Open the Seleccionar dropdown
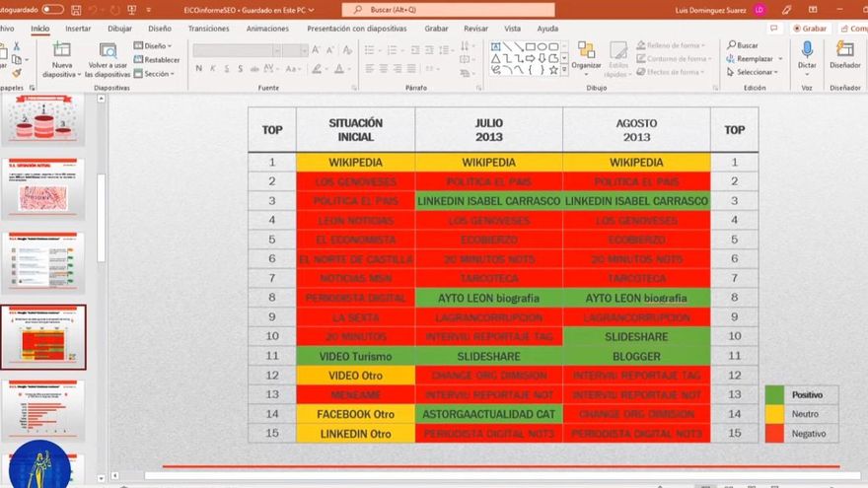868x488 pixels. click(x=753, y=72)
